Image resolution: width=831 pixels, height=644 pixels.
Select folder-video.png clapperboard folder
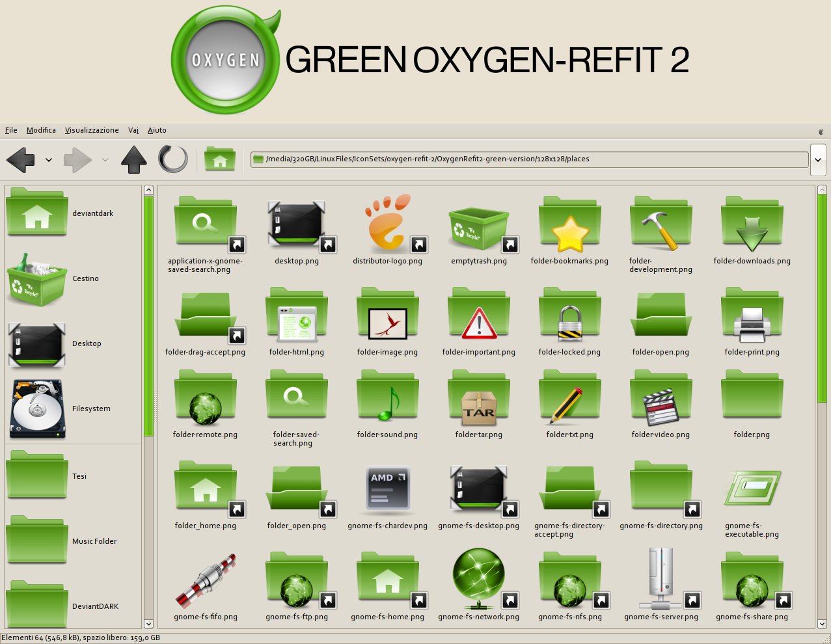661,398
